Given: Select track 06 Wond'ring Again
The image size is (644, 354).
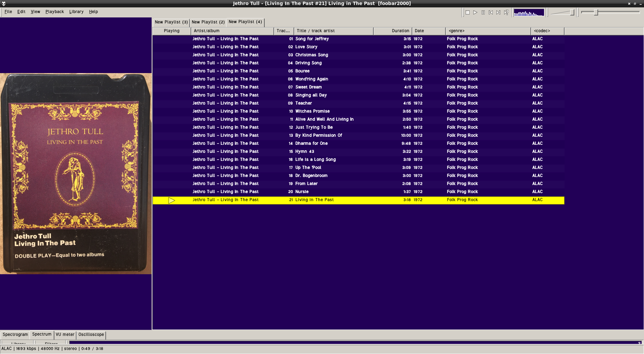Looking at the screenshot, I should 358,79.
